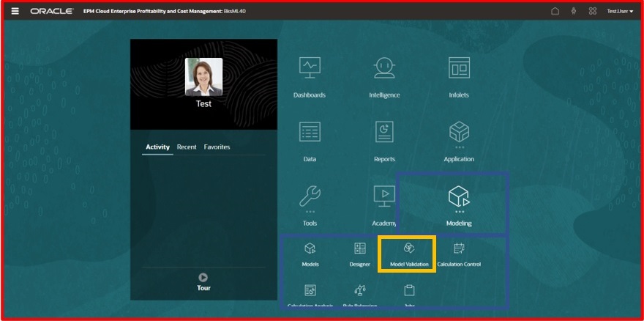Open Rule Balancing sub-card
The height and width of the screenshot is (321, 644).
pyautogui.click(x=360, y=296)
